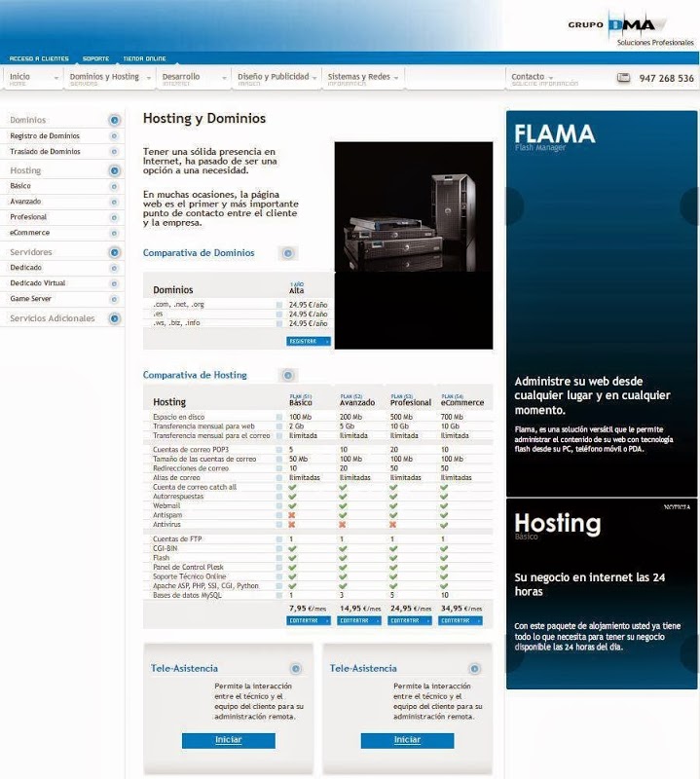The width and height of the screenshot is (700, 779).
Task: Click Contratar under the 7,95 €/mes plan
Action: coord(309,620)
